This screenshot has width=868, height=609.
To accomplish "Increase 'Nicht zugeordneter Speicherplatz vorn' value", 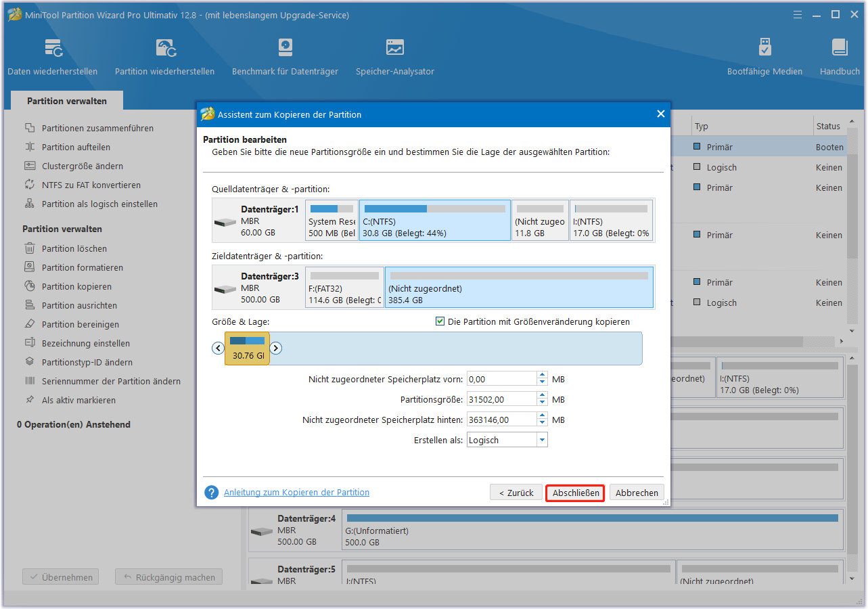I will (542, 376).
